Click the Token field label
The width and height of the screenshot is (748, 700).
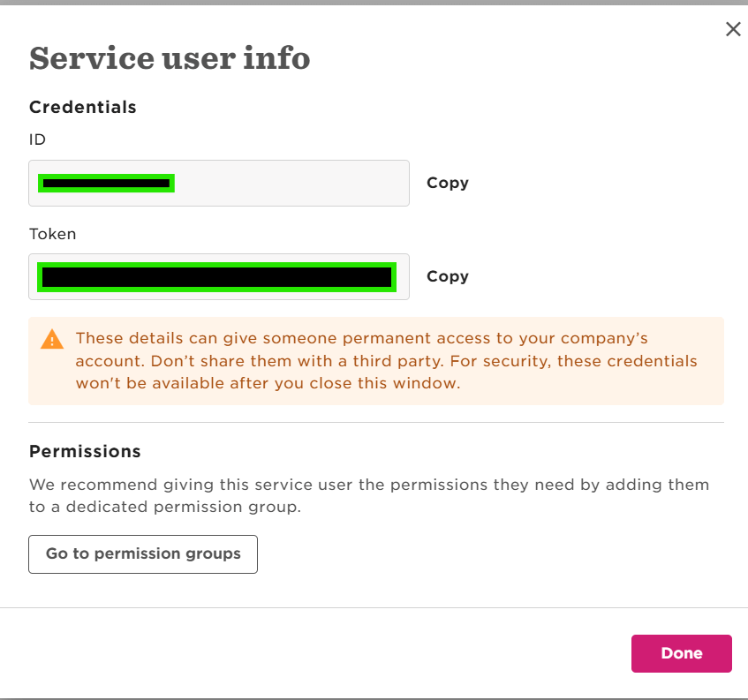click(52, 234)
